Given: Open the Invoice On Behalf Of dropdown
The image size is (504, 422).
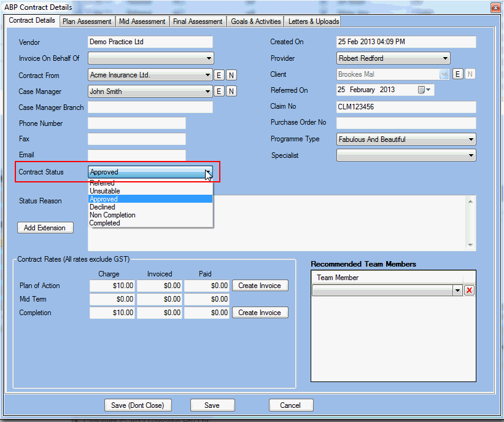Looking at the screenshot, I should coord(209,58).
